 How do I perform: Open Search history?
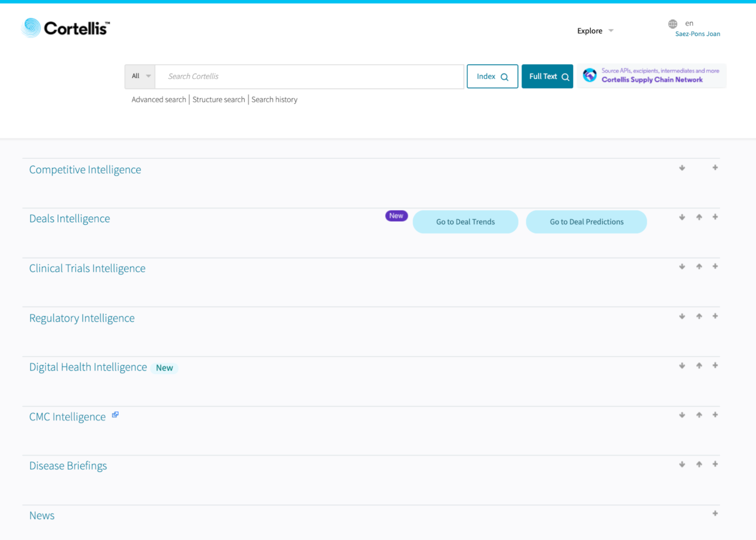point(274,99)
